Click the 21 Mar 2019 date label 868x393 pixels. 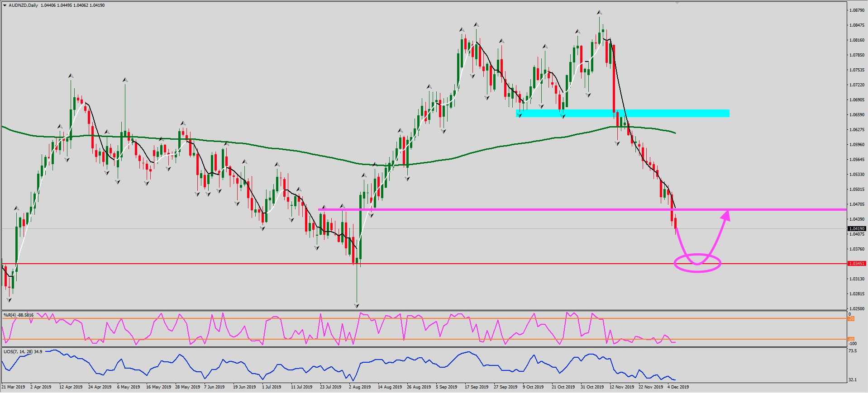[x=13, y=387]
